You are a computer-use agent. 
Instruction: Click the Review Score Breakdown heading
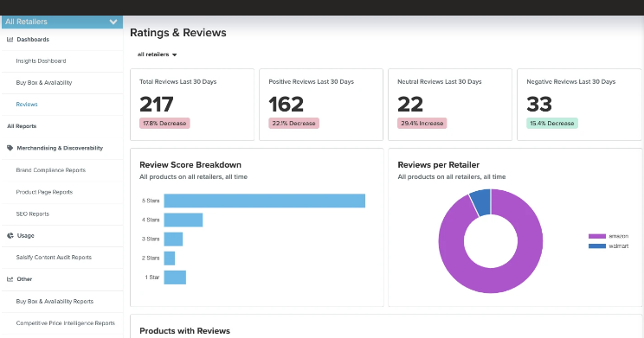pyautogui.click(x=190, y=165)
